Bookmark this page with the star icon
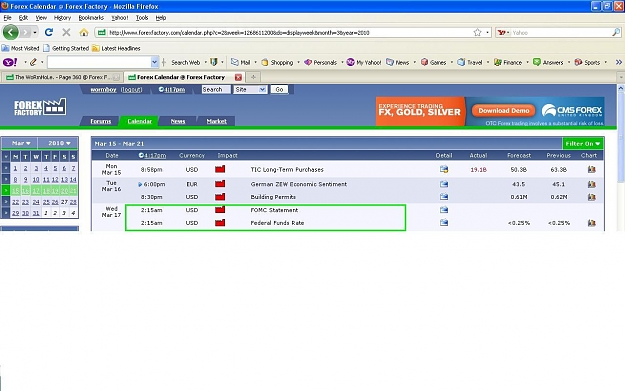 pos(478,32)
